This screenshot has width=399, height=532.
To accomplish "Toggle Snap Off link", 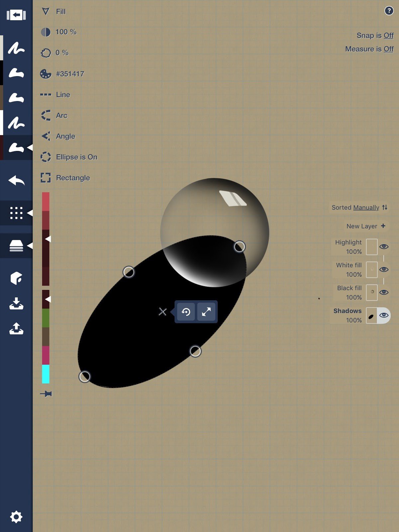I will click(389, 35).
